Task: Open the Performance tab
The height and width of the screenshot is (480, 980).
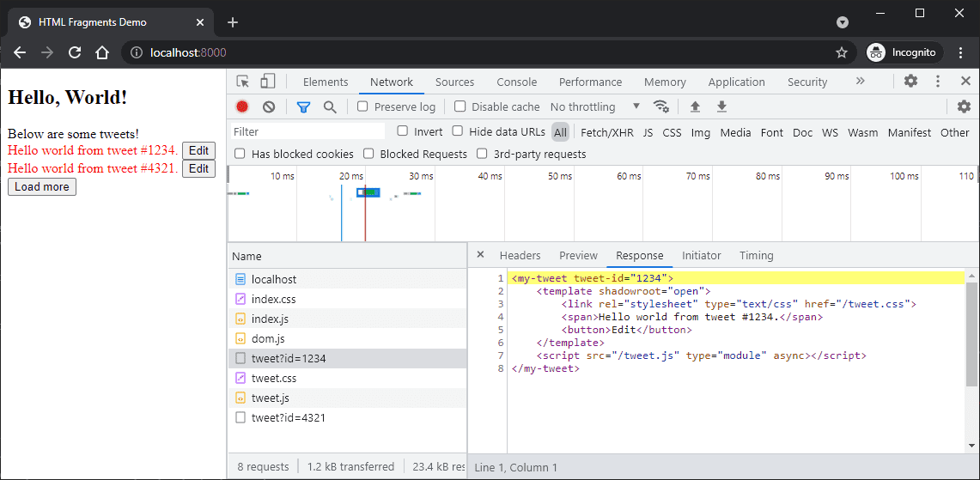Action: point(591,82)
